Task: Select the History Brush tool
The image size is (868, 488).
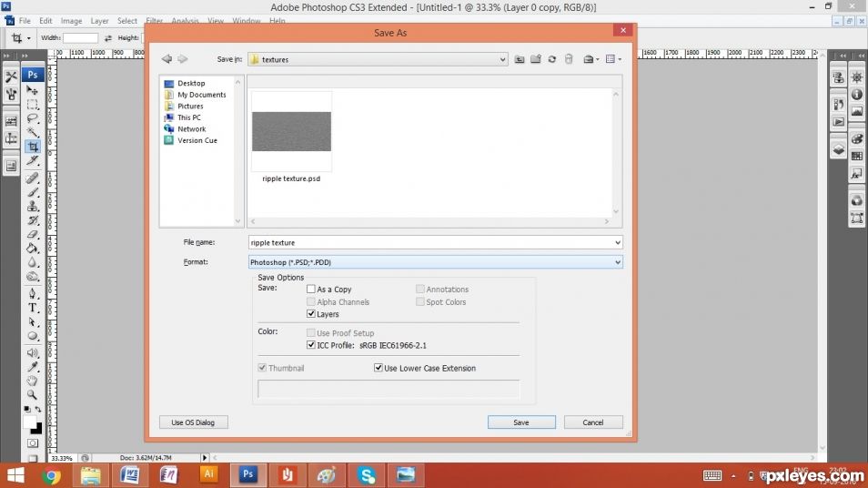Action: point(33,220)
